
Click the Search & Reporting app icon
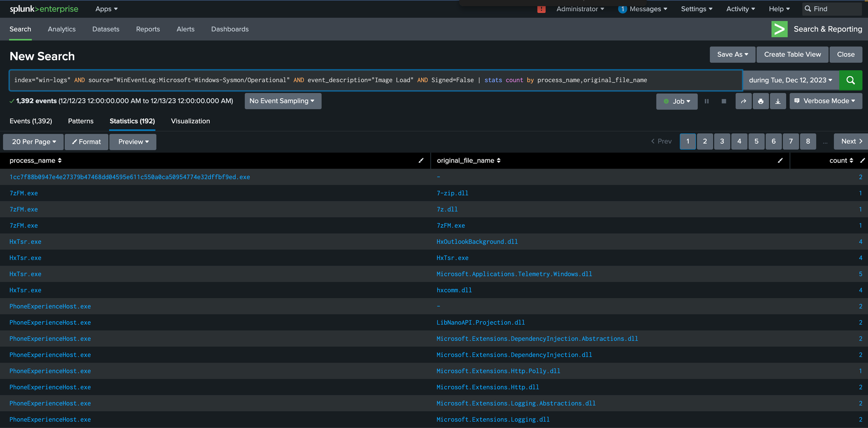click(x=779, y=29)
